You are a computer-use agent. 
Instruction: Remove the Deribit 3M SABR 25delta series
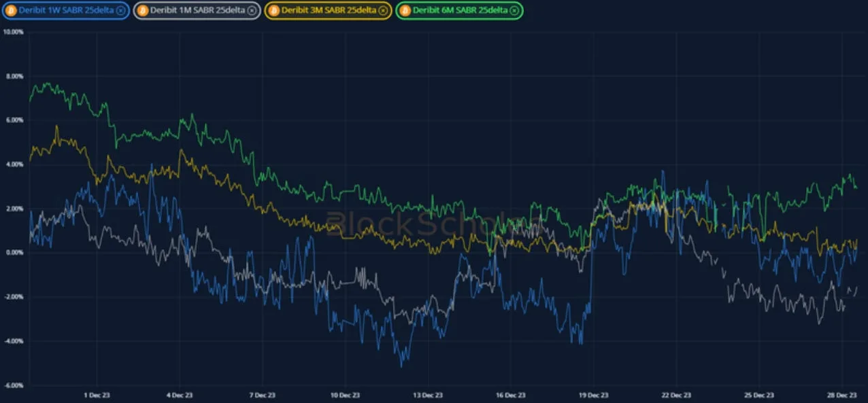point(384,10)
